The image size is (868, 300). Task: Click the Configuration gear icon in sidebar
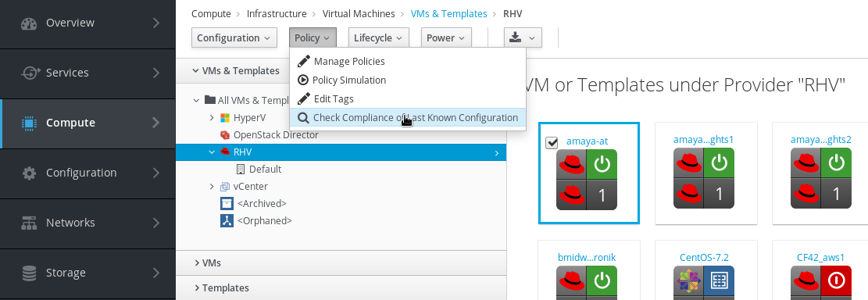point(29,173)
